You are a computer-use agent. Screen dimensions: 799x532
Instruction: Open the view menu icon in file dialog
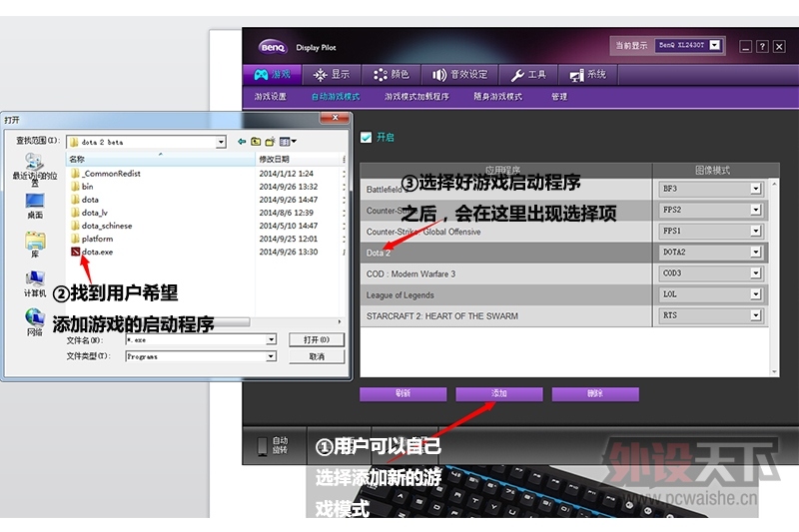point(288,142)
